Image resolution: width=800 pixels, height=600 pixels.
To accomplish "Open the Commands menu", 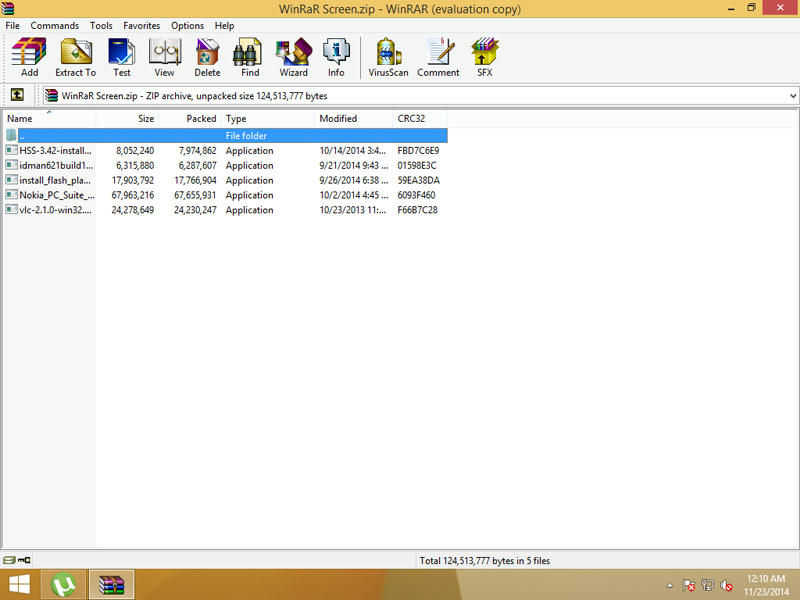I will tap(55, 26).
